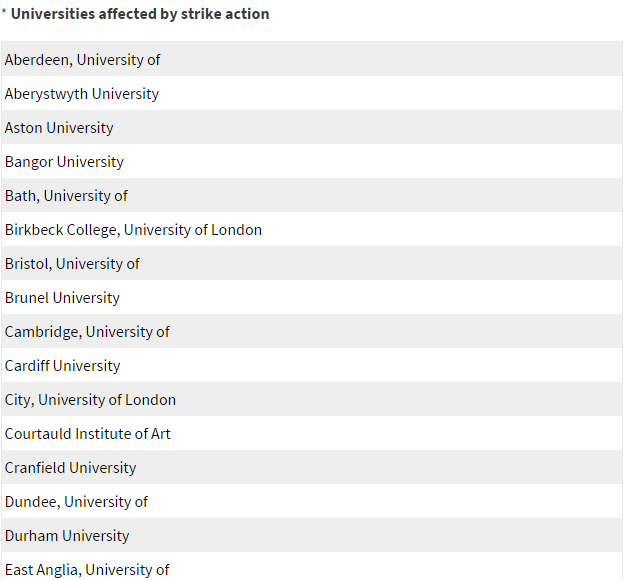Click the asterisk before the heading
Screen dimensions: 625x580
(x=4, y=11)
